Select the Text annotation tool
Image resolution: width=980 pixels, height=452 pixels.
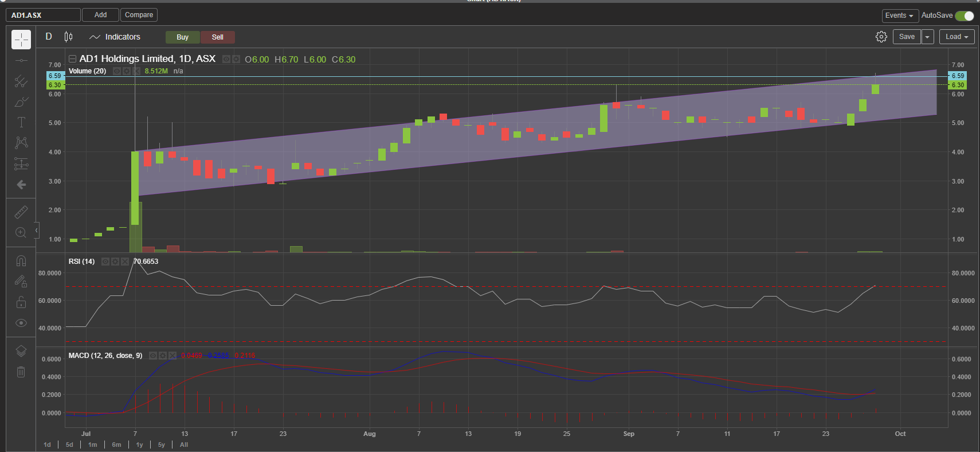pos(21,122)
